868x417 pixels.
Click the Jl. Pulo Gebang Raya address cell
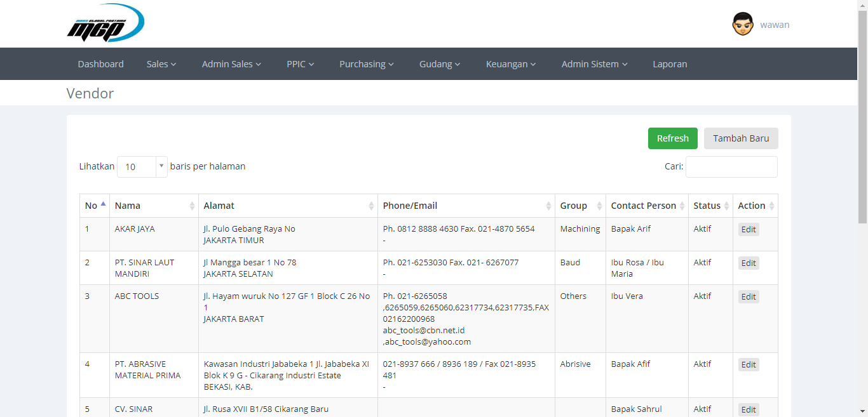click(x=288, y=234)
